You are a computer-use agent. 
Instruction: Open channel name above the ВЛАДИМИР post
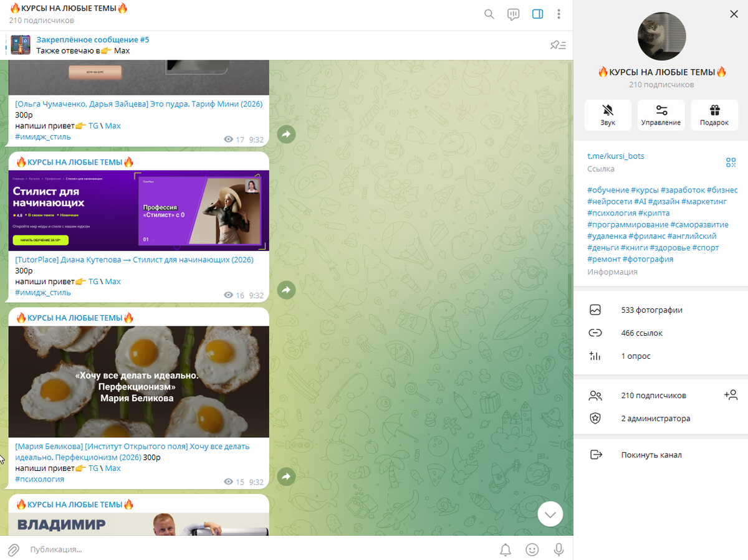(x=75, y=505)
